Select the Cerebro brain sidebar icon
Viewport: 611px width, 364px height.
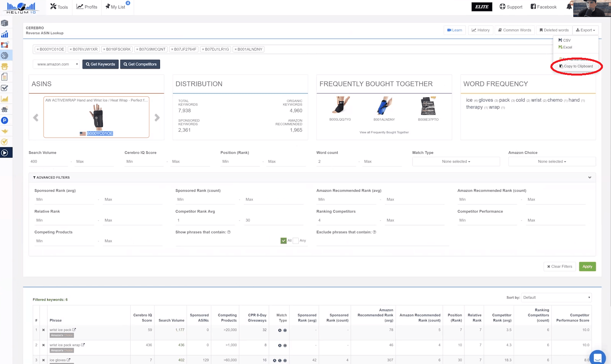tap(5, 56)
